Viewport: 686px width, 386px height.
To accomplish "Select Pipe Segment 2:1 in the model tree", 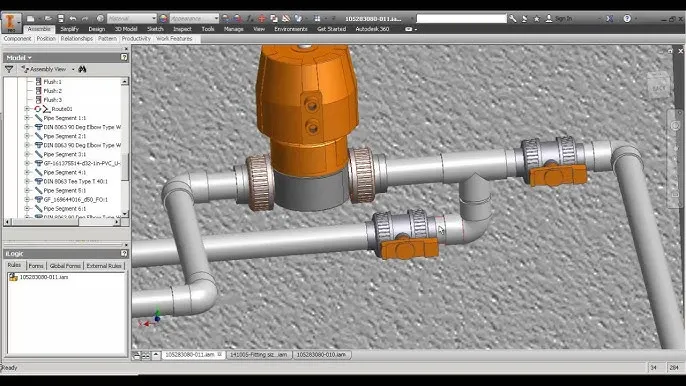I will tap(64, 136).
